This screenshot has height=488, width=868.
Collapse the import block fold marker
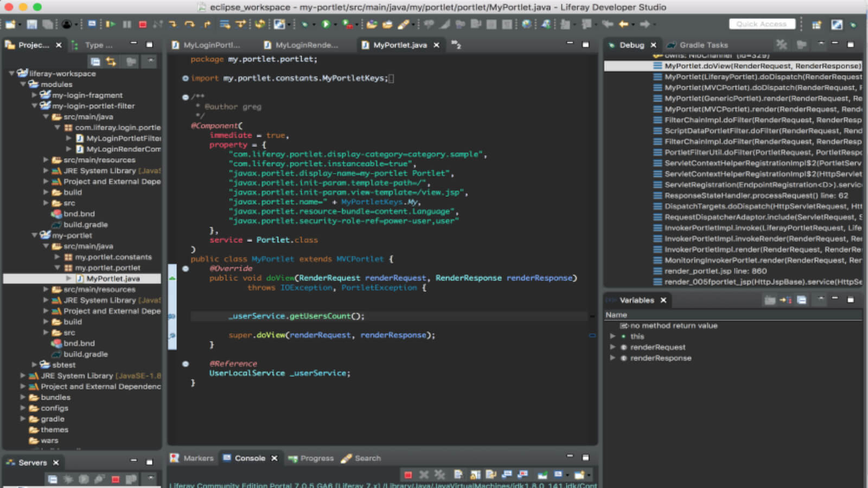pos(186,78)
